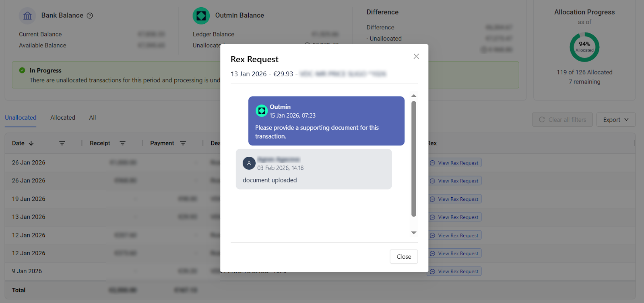
Task: Click the Outmin Balance logo icon
Action: coord(201,16)
